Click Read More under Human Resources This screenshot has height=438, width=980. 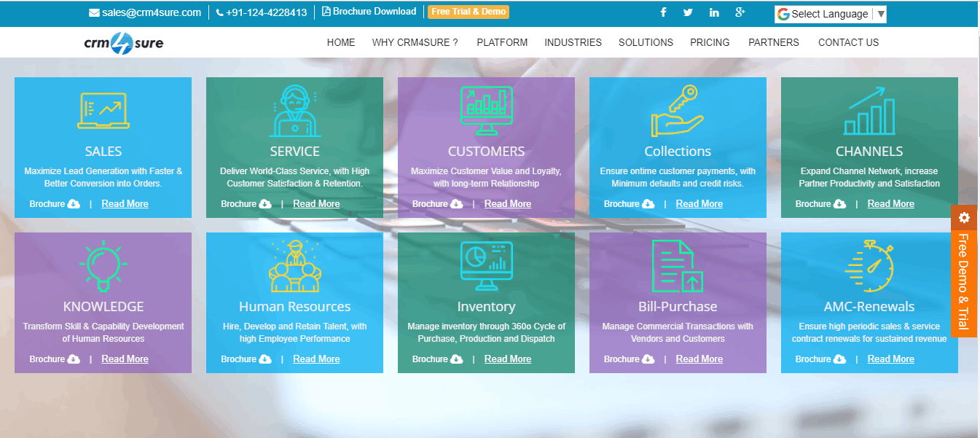(x=316, y=359)
